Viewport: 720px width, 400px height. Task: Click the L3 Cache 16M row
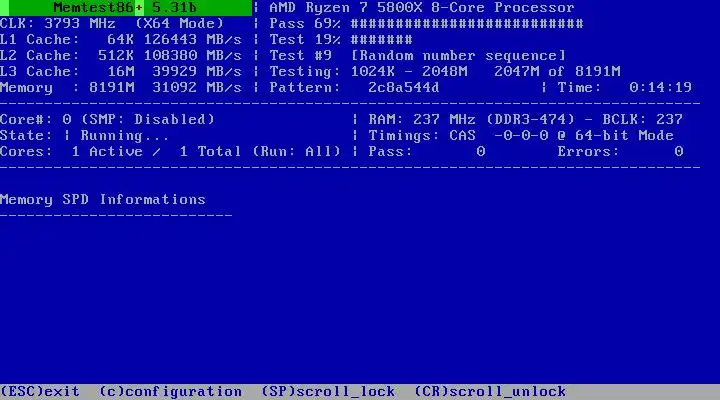[x=121, y=72]
